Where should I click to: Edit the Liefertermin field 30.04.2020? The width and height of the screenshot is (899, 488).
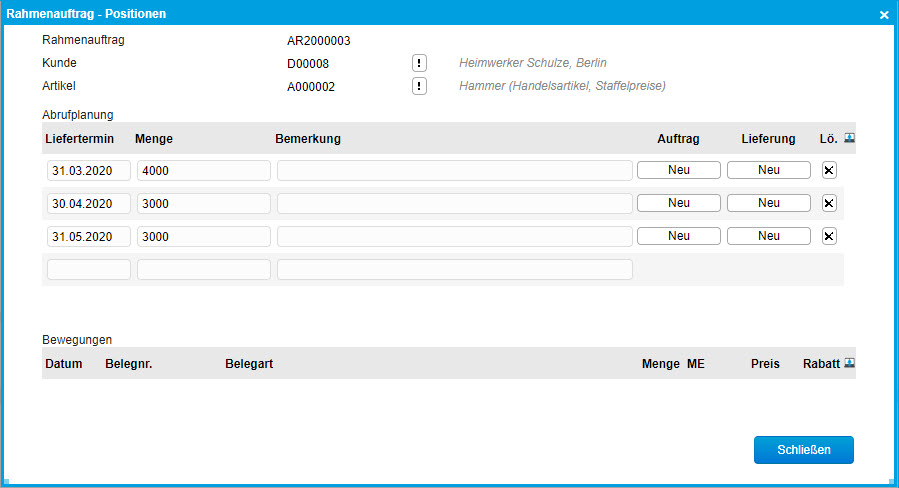[89, 204]
